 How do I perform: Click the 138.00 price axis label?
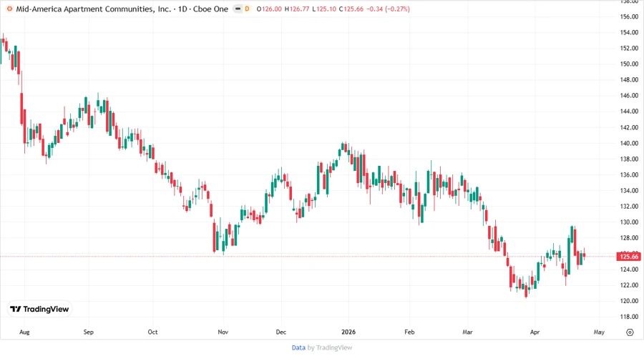pos(629,159)
